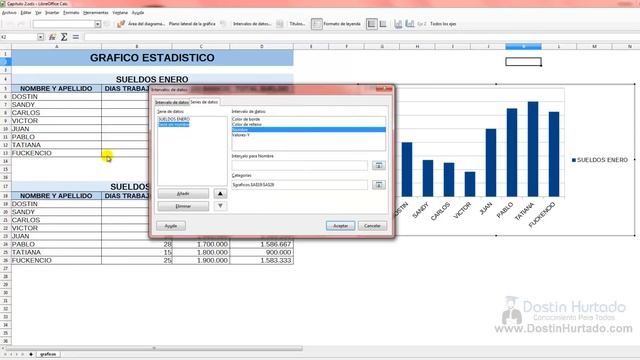Click value 1.800.000 in TATIANA row
This screenshot has width=640, height=360.
point(201,253)
